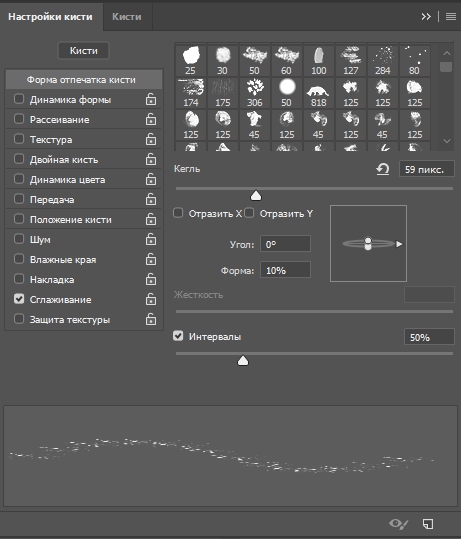Viewport: 461px width, 539px height.
Task: Enable Передача checkbox
Action: 19,199
